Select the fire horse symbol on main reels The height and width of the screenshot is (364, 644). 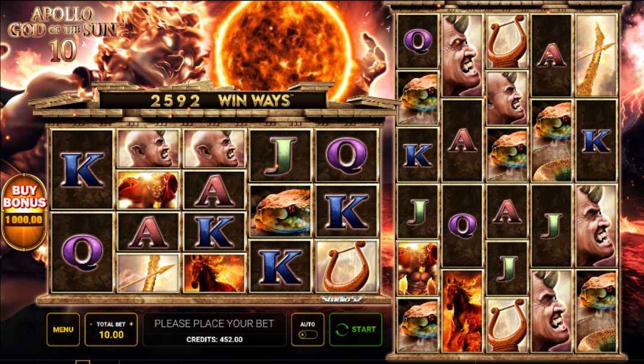[214, 273]
